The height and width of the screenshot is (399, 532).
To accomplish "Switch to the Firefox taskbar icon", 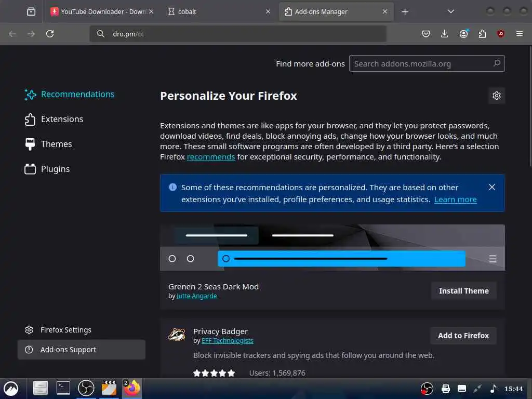I will point(131,388).
